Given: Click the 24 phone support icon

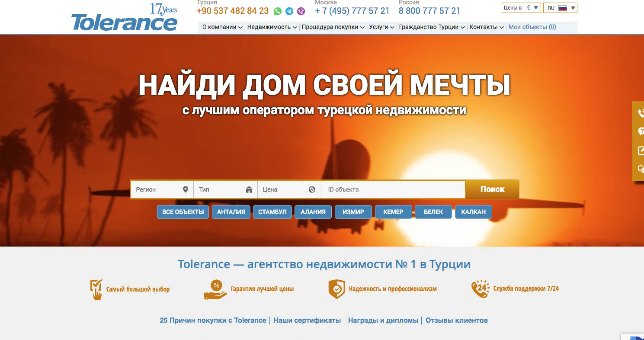Looking at the screenshot, I should tap(480, 289).
